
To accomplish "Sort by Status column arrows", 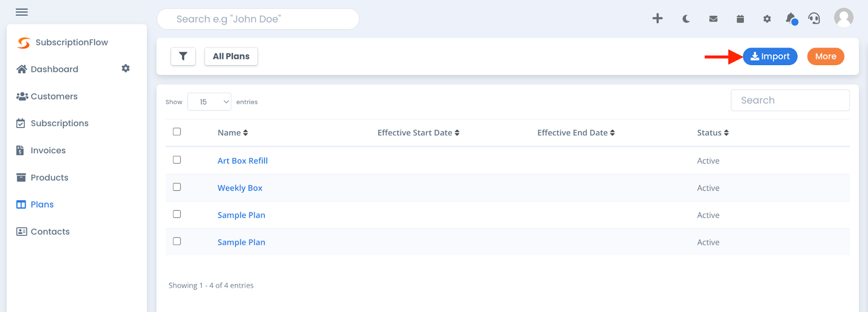I will point(726,133).
